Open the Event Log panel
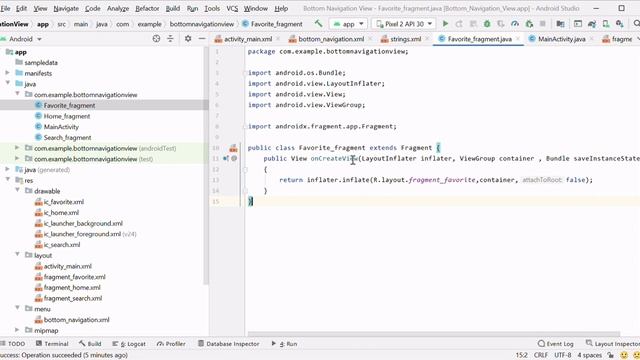 556,344
